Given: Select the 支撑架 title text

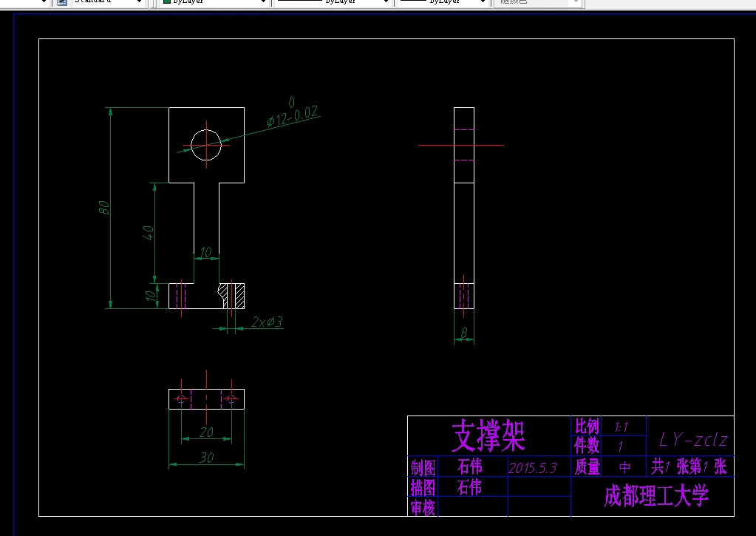Looking at the screenshot, I should [x=488, y=435].
